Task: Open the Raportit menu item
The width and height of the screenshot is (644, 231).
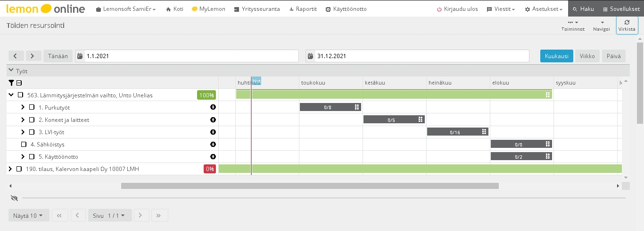Action: pos(303,9)
